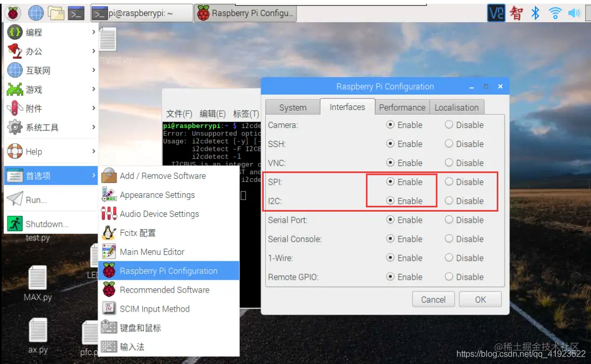Expand the 游戏 submenu arrow
This screenshot has width=591, height=364.
tap(94, 89)
